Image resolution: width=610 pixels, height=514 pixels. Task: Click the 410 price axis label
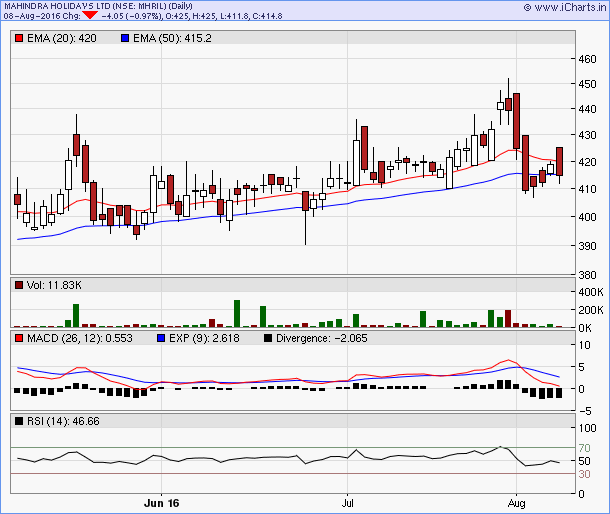pyautogui.click(x=587, y=189)
